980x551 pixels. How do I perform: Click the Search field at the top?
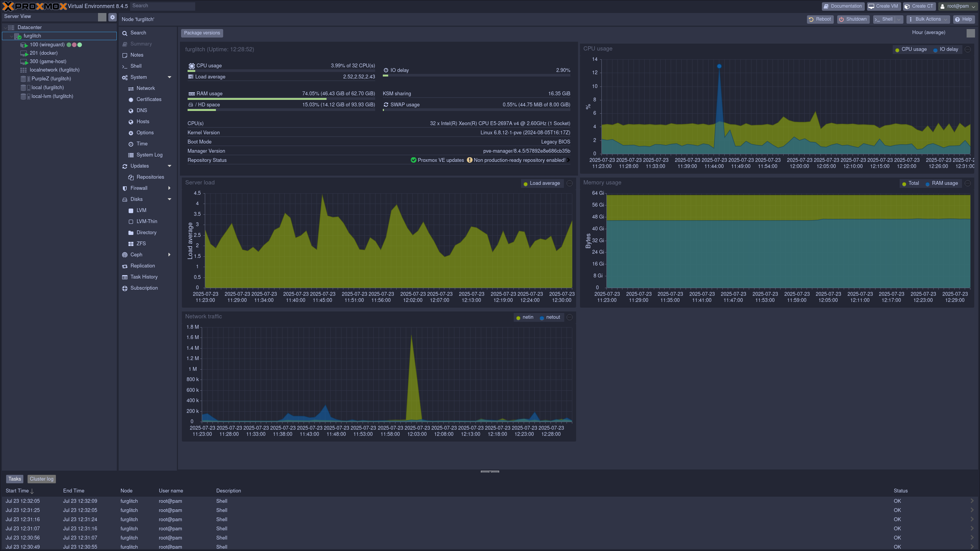point(162,6)
